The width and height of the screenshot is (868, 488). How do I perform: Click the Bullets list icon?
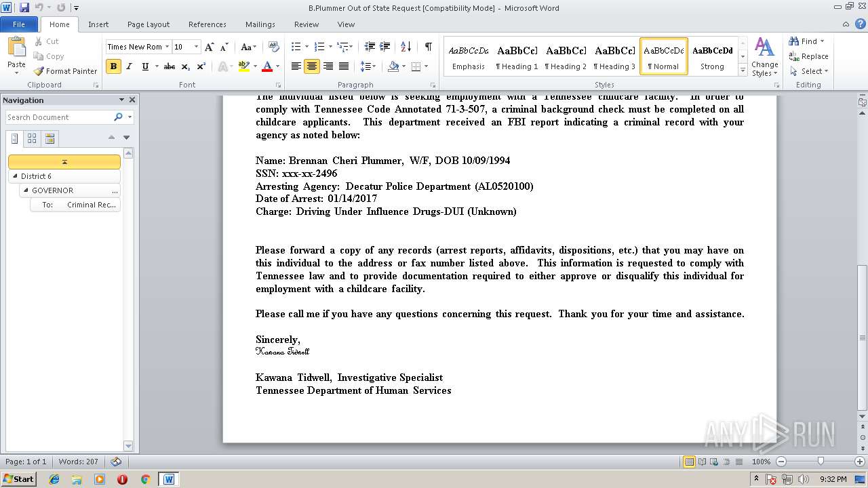pyautogui.click(x=296, y=47)
